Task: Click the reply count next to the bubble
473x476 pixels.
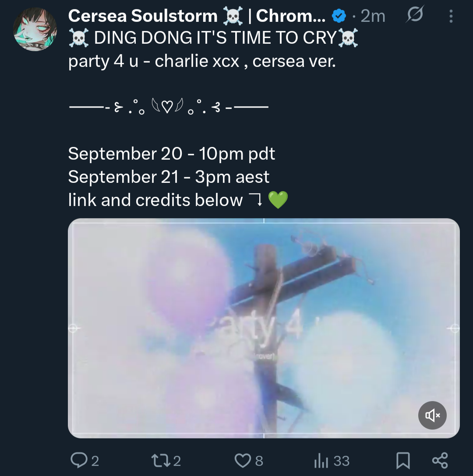Action: pos(95,461)
